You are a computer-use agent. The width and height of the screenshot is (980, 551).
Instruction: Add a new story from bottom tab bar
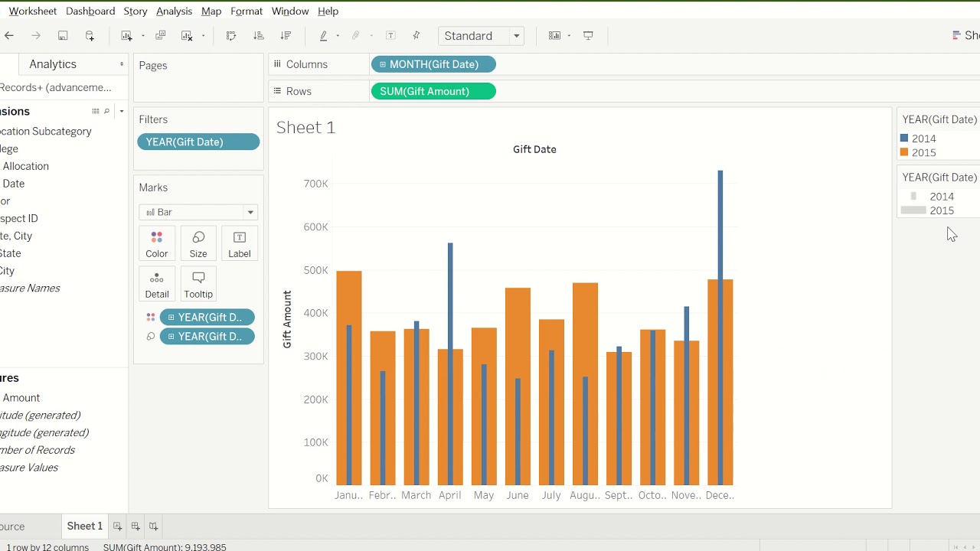(x=154, y=527)
